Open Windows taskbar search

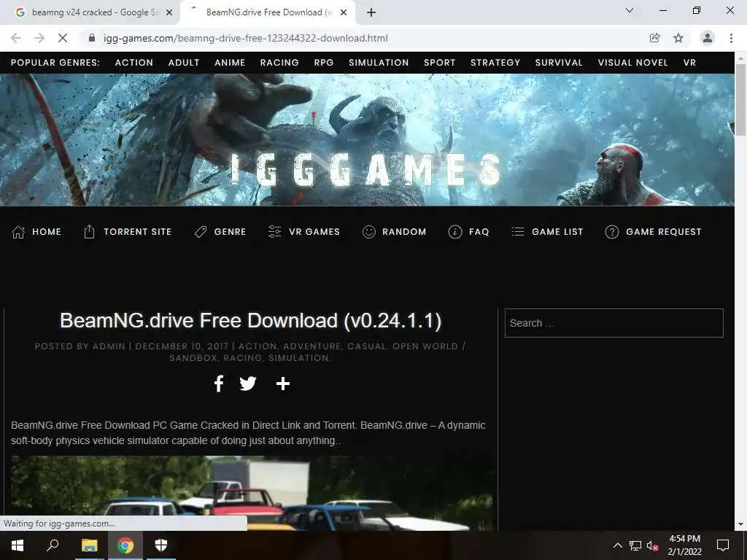coord(53,545)
